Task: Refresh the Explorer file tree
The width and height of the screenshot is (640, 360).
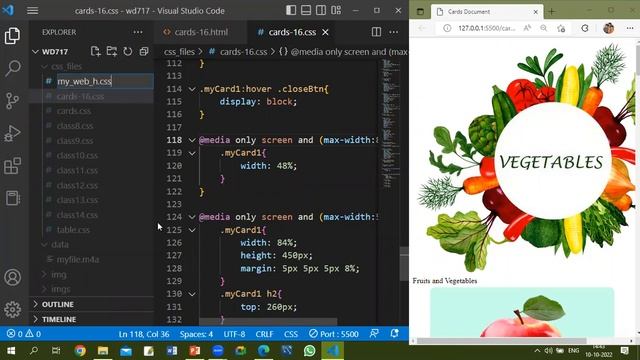Action: click(x=128, y=51)
